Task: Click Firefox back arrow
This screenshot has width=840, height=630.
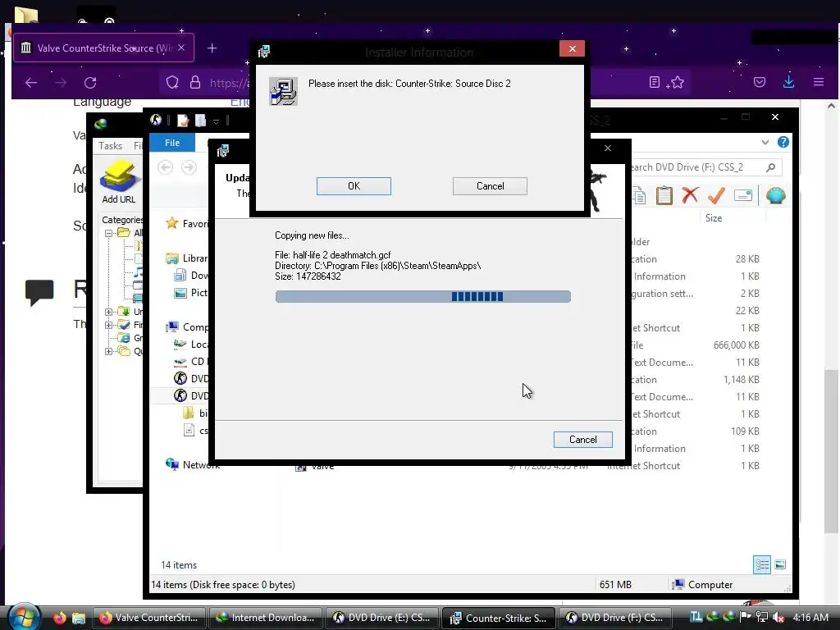Action: [31, 83]
